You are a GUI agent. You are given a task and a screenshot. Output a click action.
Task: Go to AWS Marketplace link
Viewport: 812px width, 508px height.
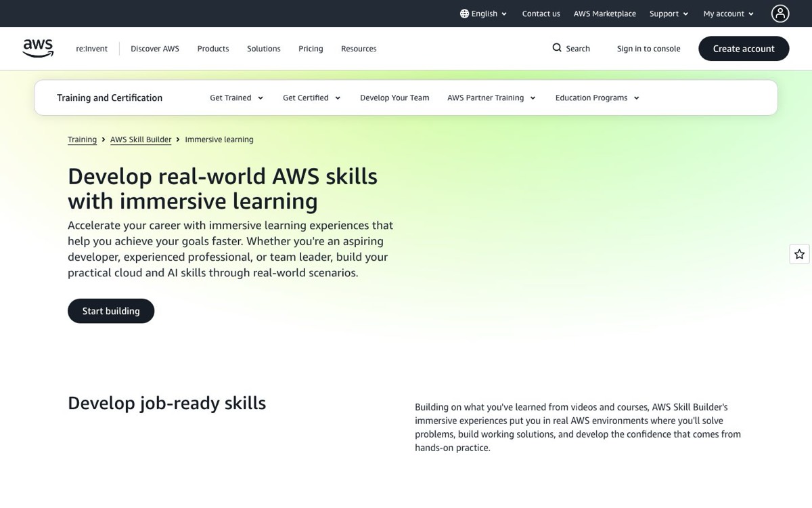[605, 14]
